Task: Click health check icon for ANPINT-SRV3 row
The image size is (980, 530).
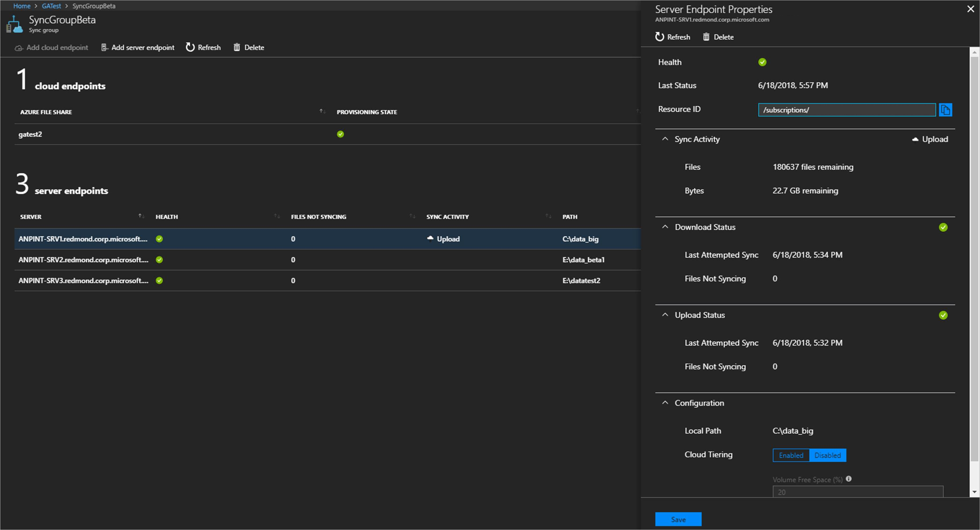Action: [x=159, y=280]
